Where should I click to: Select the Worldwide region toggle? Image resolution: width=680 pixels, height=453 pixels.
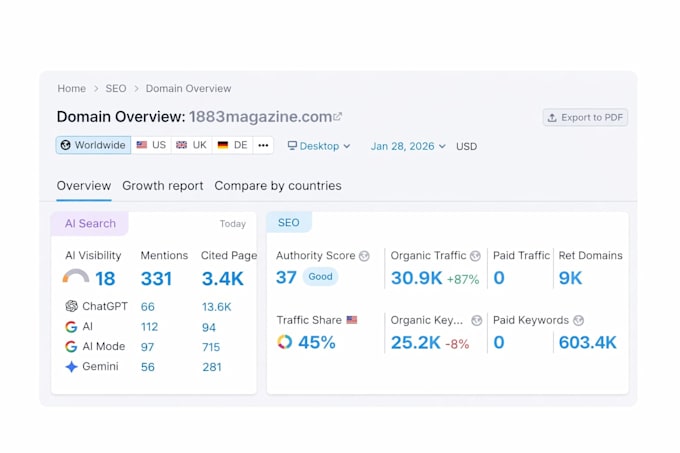click(x=93, y=145)
